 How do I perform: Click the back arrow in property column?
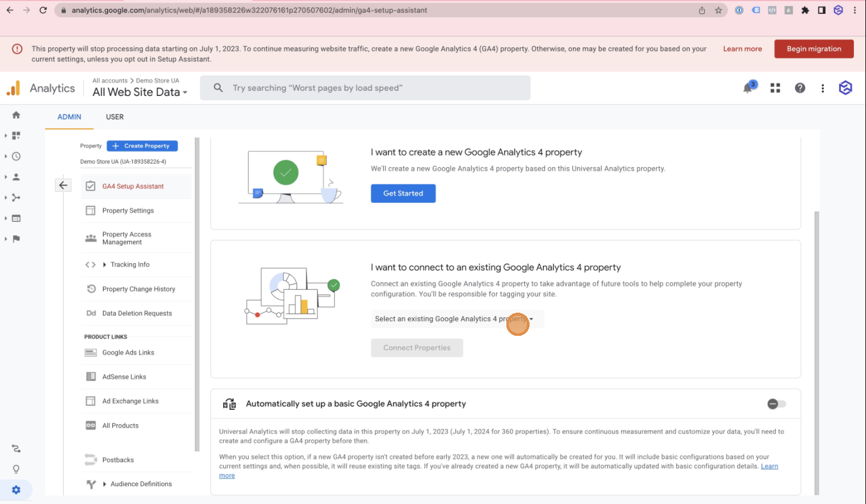coord(63,186)
